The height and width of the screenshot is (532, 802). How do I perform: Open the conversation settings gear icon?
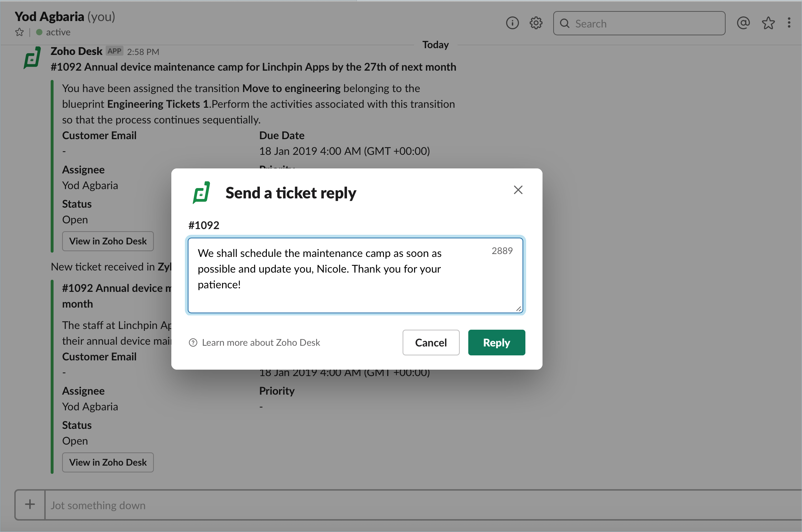tap(536, 23)
